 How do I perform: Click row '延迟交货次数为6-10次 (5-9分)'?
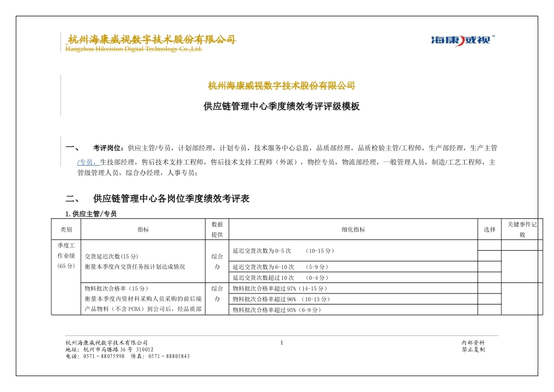(353, 267)
